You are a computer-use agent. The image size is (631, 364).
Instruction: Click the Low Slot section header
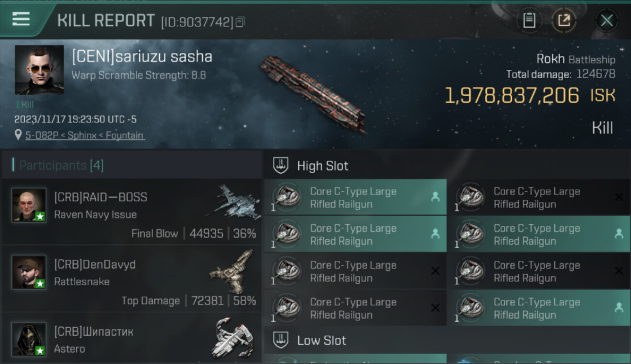[x=321, y=341]
